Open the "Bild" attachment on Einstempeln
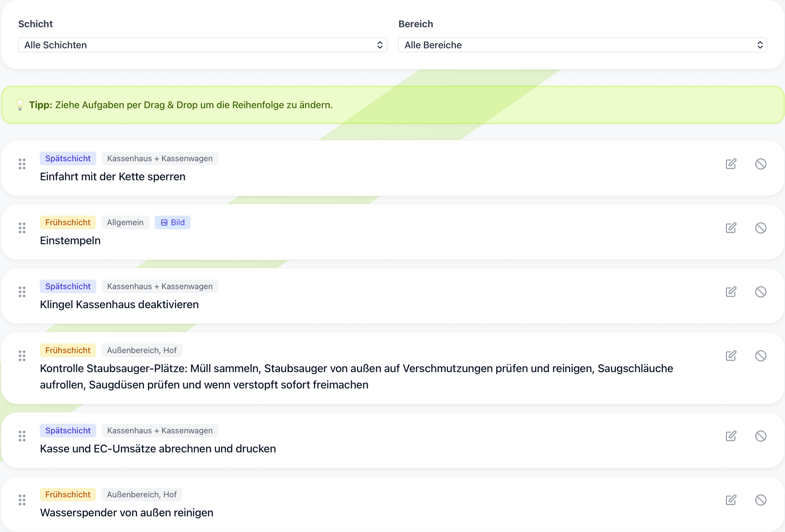Screen dimensions: 785x532 click(172, 222)
